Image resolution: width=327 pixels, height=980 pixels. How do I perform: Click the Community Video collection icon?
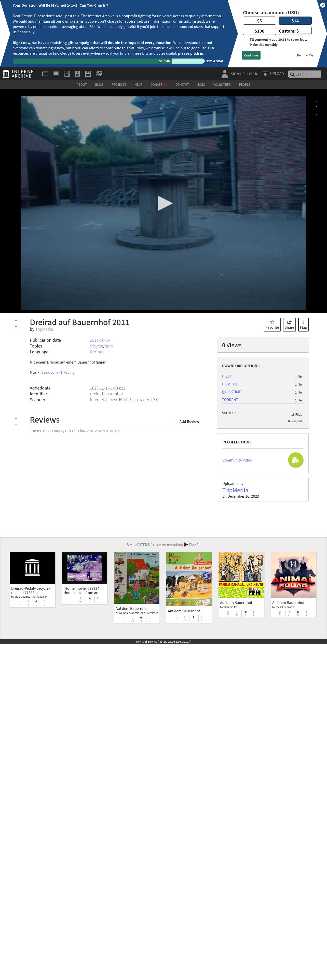point(296,460)
